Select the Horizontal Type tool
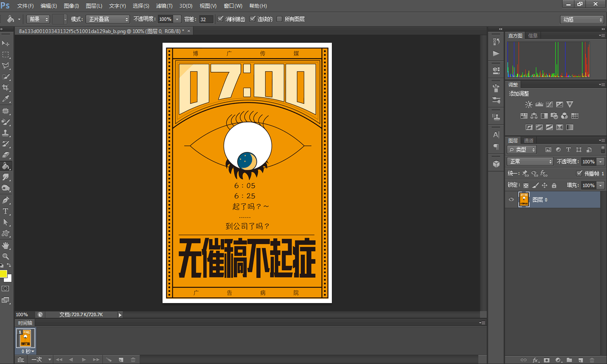This screenshot has height=364, width=607. pyautogui.click(x=6, y=211)
